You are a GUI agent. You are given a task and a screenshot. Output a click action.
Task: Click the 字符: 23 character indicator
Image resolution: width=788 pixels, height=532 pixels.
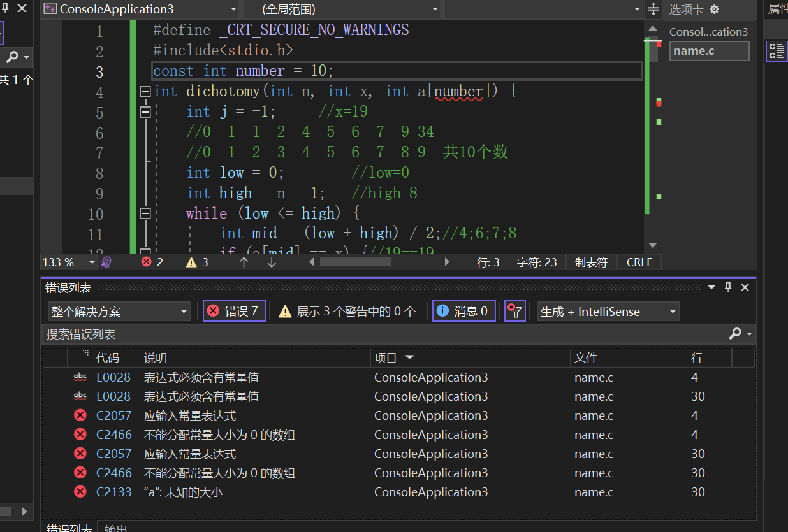[x=537, y=262]
